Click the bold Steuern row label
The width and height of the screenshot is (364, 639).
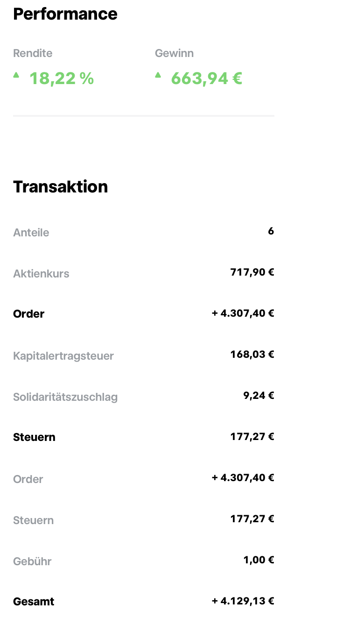tap(35, 437)
